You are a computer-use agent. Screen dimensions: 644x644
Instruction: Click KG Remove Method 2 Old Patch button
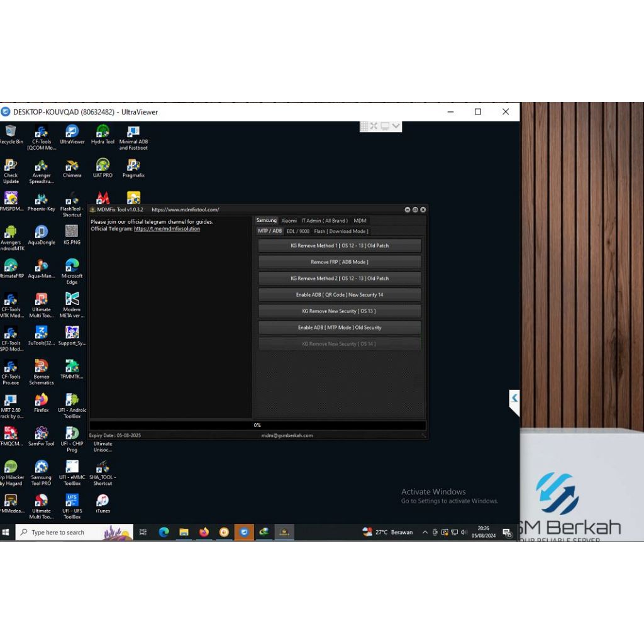[x=339, y=279]
